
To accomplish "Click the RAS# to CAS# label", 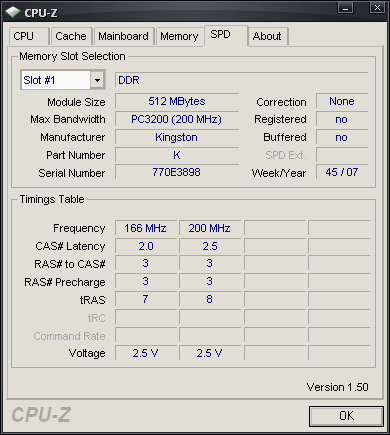I will coord(70,264).
